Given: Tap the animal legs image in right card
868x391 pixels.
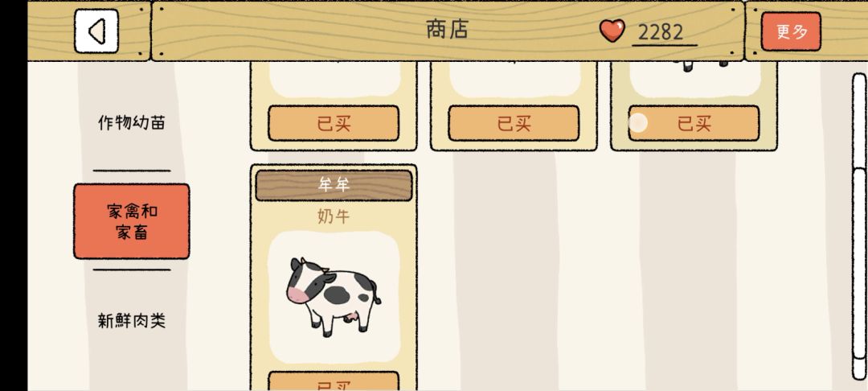Looking at the screenshot, I should coord(705,67).
